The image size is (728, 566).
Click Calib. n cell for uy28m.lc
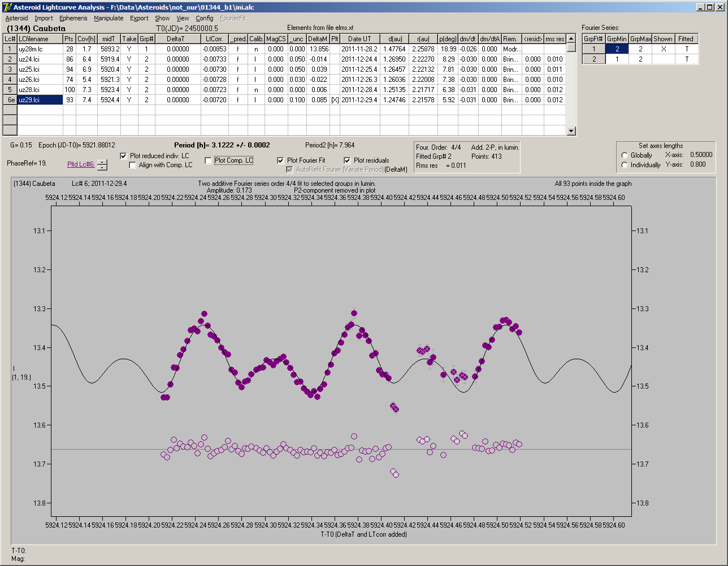pyautogui.click(x=255, y=49)
